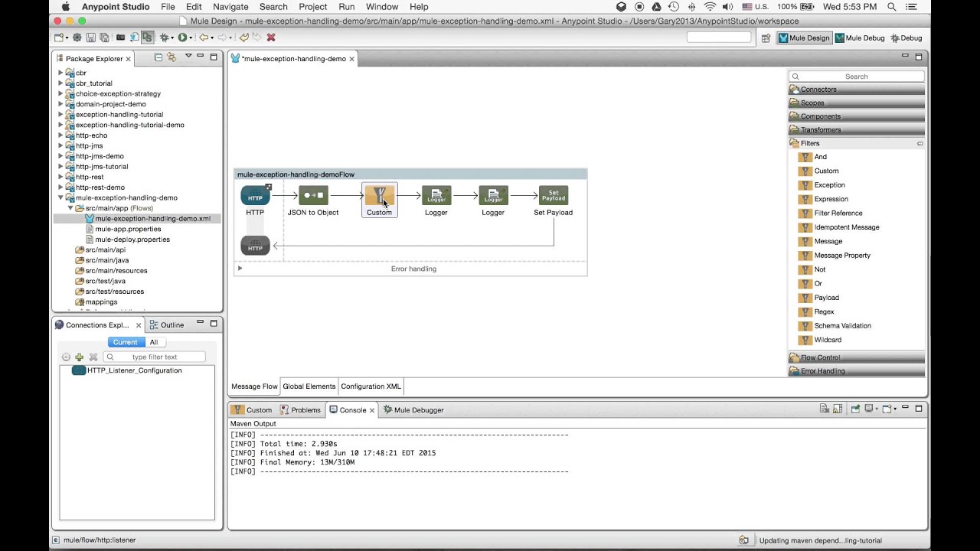Screen dimensions: 980x551
Task: Expand the Transformers palette category
Action: [x=856, y=130]
